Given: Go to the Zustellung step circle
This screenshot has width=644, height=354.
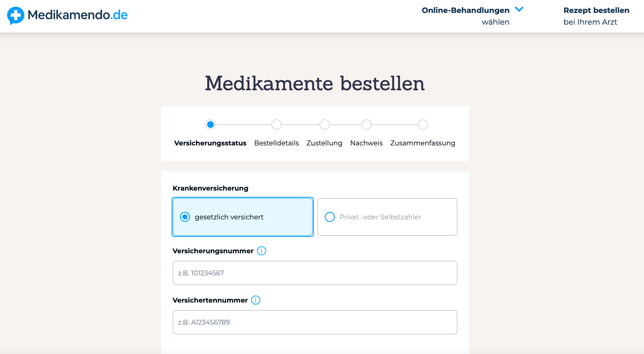Looking at the screenshot, I should pos(325,125).
